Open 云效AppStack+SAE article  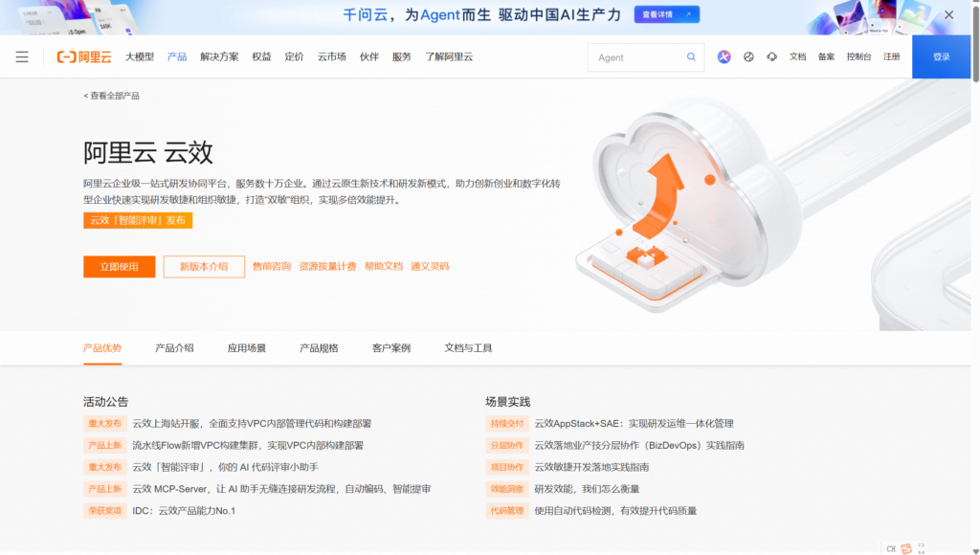click(x=634, y=424)
